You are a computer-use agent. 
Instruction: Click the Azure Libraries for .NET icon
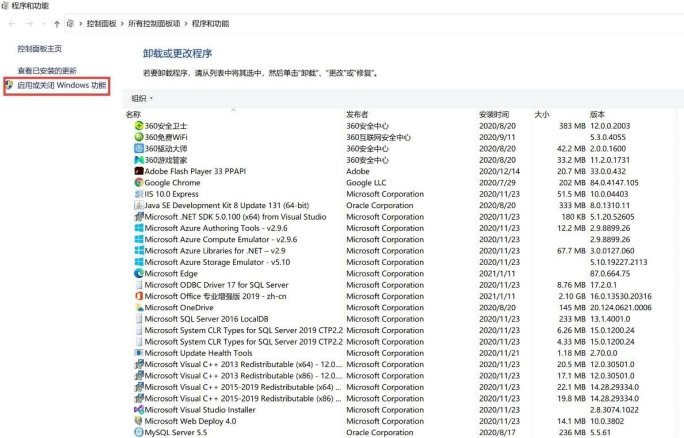pyautogui.click(x=139, y=250)
